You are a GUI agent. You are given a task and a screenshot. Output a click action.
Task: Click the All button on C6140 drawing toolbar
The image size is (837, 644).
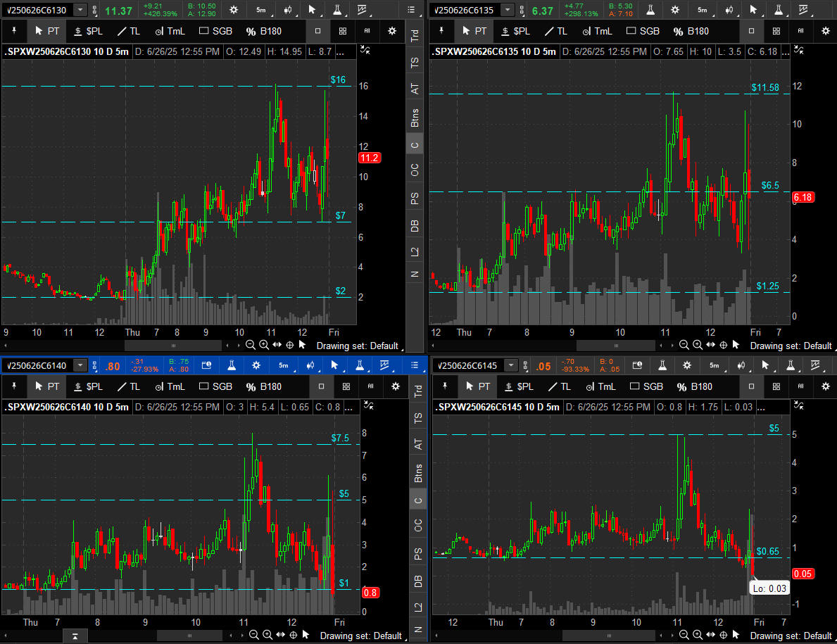pyautogui.click(x=367, y=386)
